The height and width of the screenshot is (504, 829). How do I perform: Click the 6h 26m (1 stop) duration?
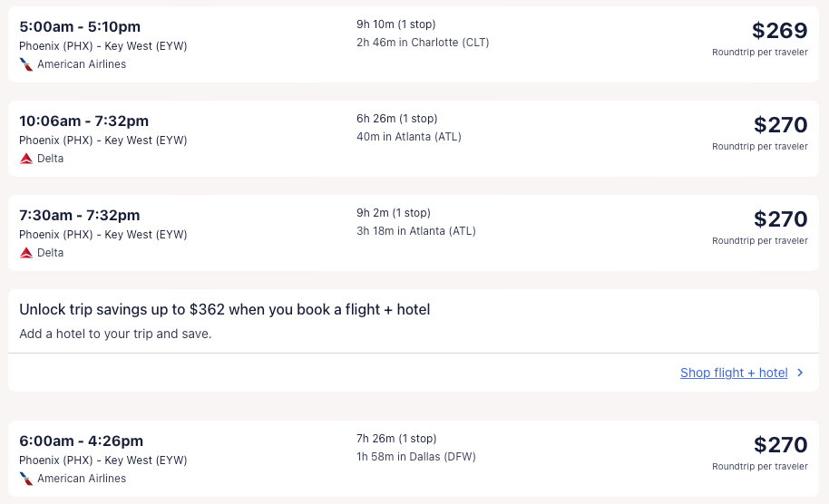(x=396, y=119)
